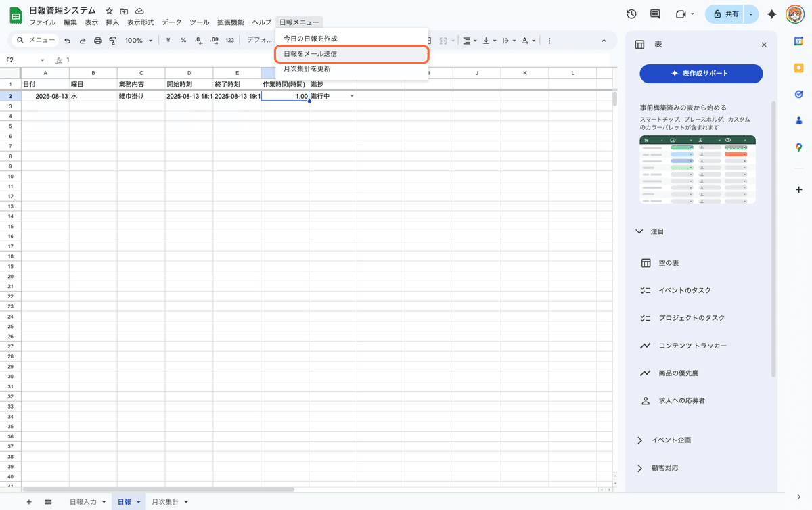The width and height of the screenshot is (812, 510).
Task: Click the Google Sheets home logo
Action: click(x=15, y=16)
